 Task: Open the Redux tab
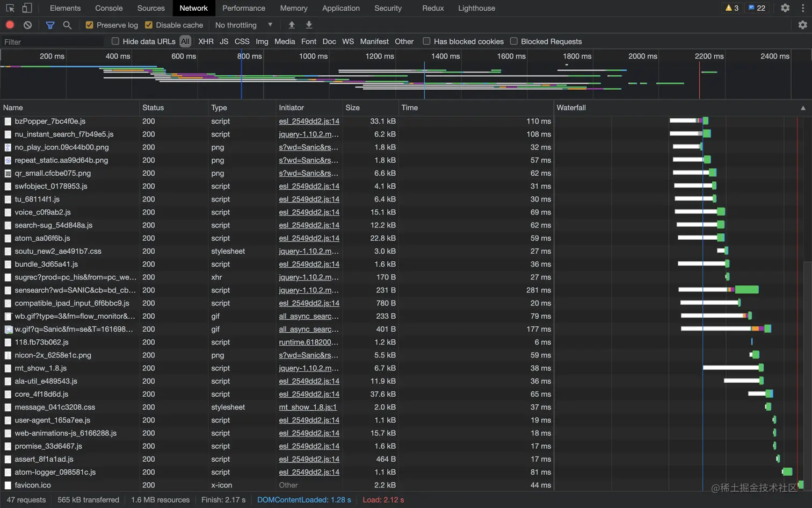[433, 8]
